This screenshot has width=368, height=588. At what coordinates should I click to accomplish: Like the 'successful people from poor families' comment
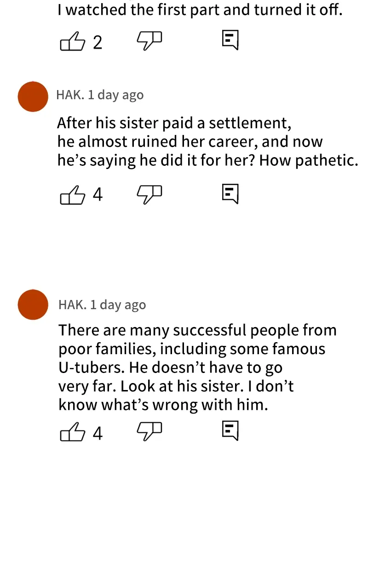pyautogui.click(x=73, y=432)
